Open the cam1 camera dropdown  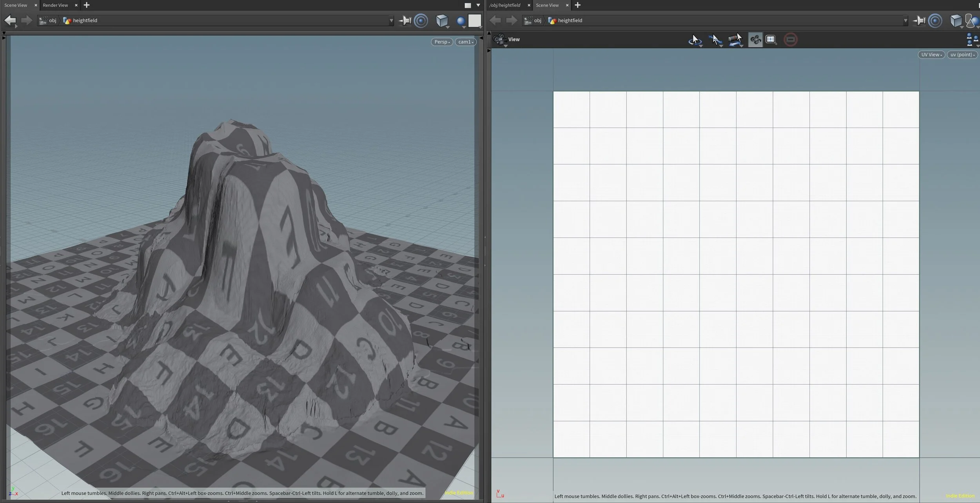click(x=465, y=42)
